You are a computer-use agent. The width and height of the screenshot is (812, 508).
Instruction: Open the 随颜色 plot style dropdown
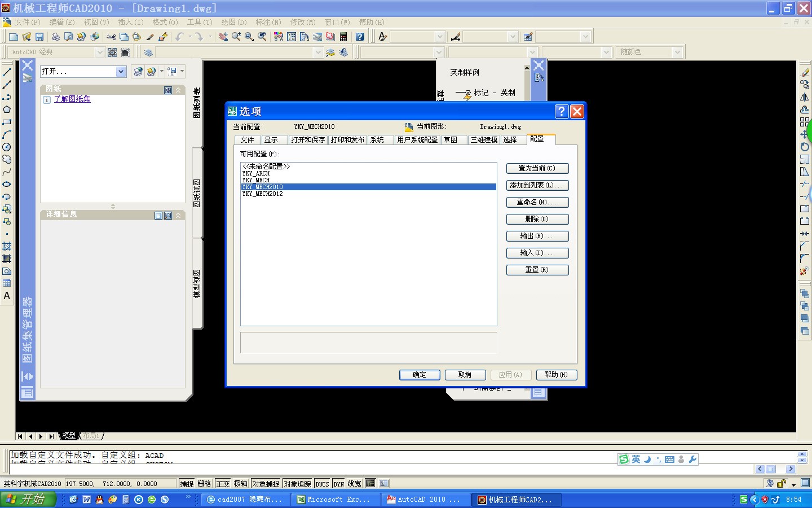677,52
